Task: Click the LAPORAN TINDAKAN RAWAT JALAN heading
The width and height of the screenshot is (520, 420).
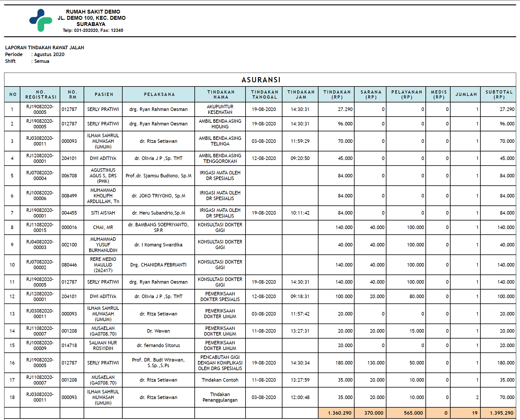Action: 45,48
